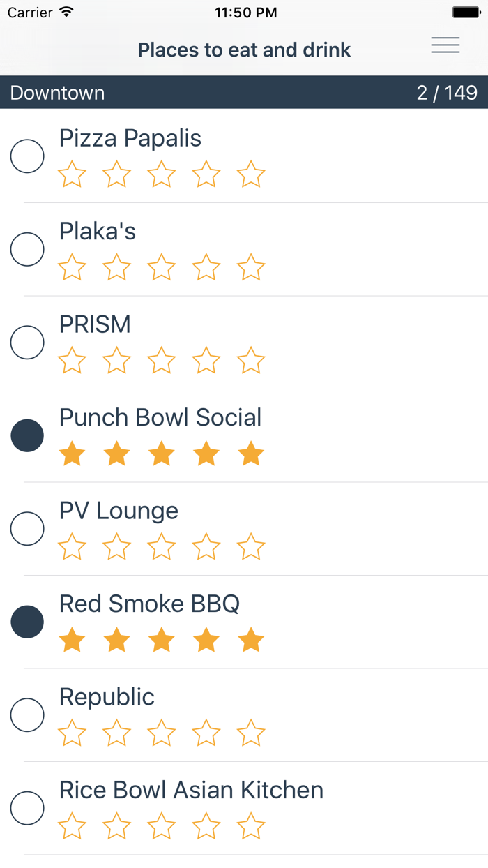Rate Plaka's with one star

71,268
